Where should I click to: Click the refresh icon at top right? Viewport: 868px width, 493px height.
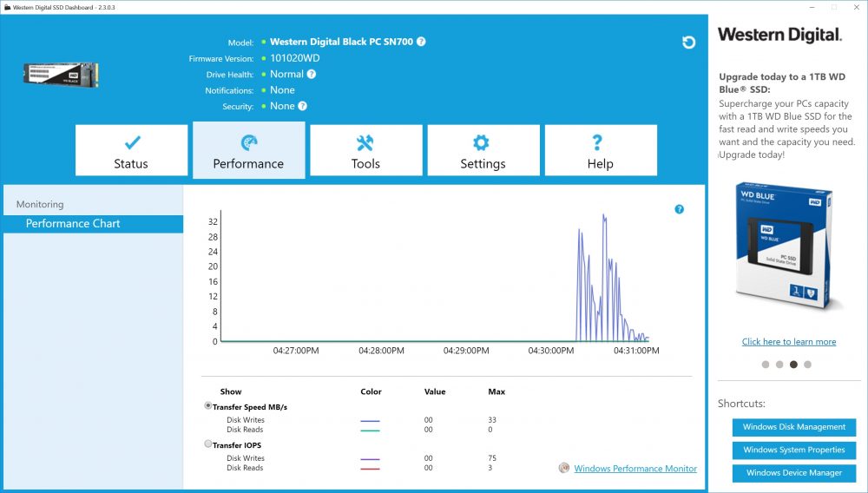[688, 43]
